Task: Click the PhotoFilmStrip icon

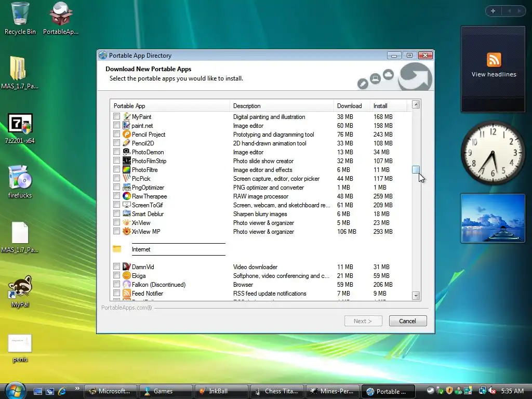Action: coord(127,161)
